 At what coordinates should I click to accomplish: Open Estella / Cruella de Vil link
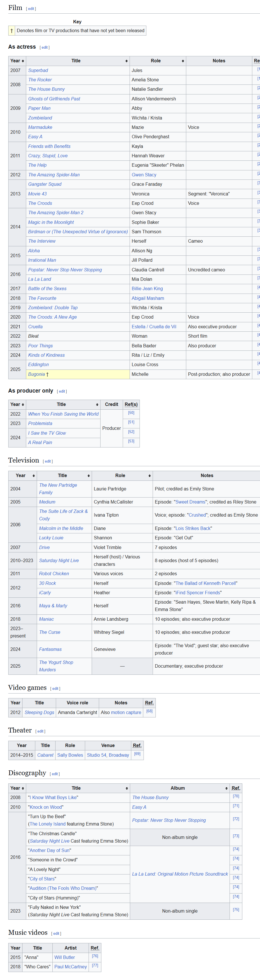tap(154, 327)
